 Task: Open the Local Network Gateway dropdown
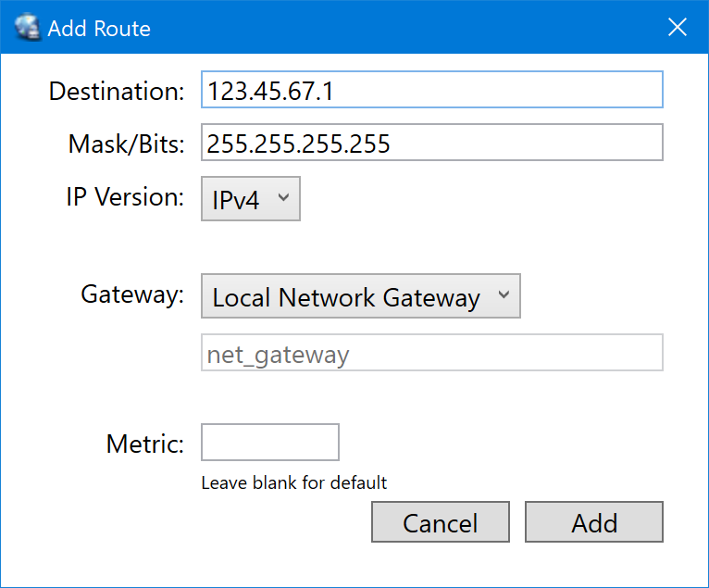(x=360, y=296)
